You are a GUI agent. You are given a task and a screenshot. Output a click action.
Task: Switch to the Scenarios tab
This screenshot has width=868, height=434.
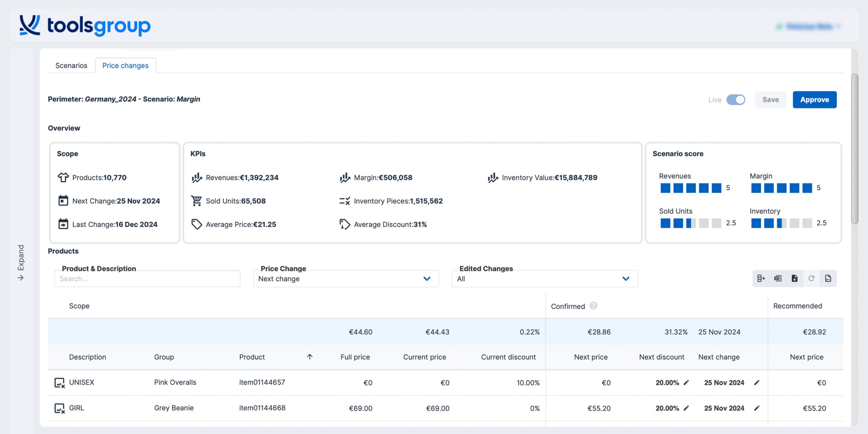pyautogui.click(x=71, y=65)
